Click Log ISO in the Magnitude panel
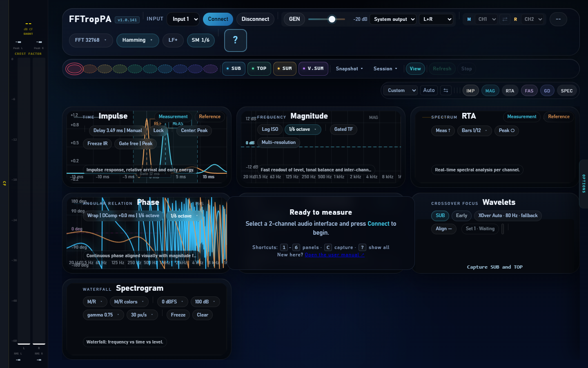Screen dimensions: 588x368 pyautogui.click(x=270, y=129)
